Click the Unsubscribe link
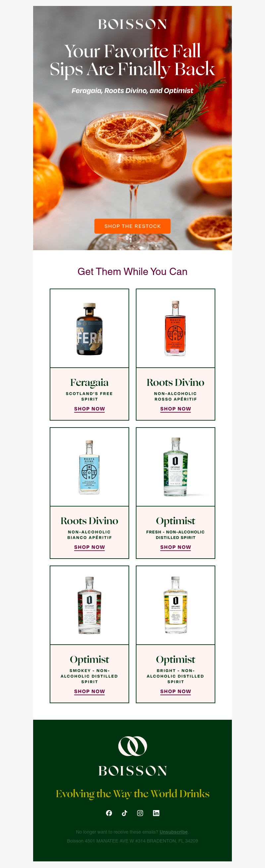Image resolution: width=265 pixels, height=868 pixels. pyautogui.click(x=174, y=832)
